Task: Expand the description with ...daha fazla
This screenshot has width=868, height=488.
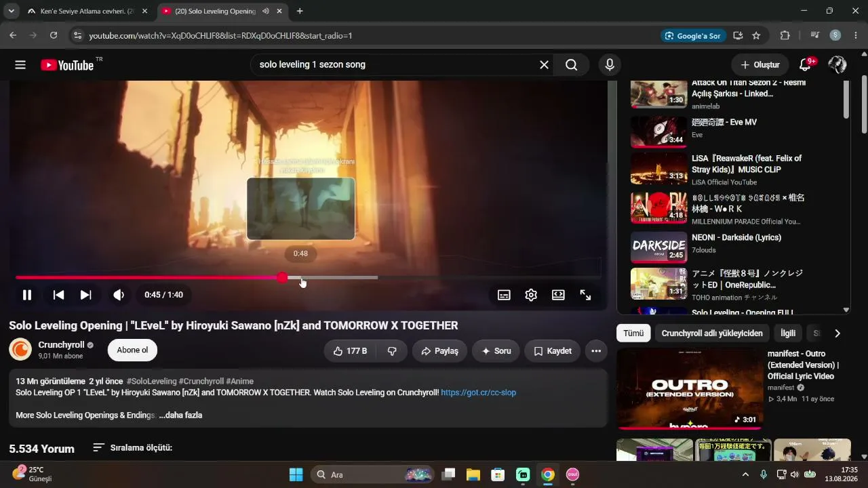Action: pyautogui.click(x=180, y=415)
